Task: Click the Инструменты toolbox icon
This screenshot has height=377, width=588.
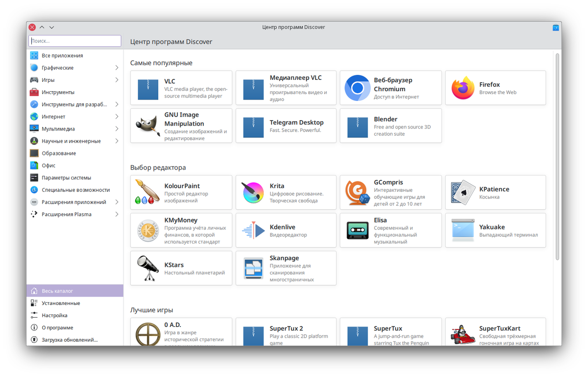Action: tap(34, 92)
